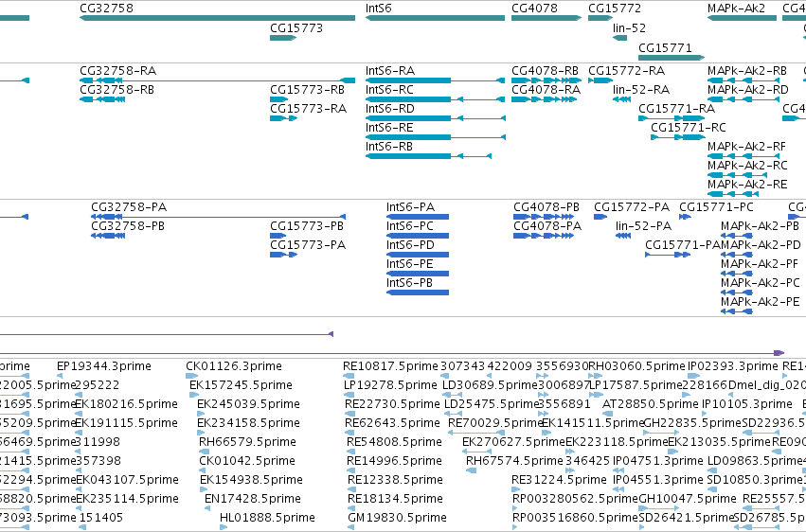This screenshot has width=806, height=532.
Task: Select transcript CG15772-RA
Action: [x=600, y=80]
